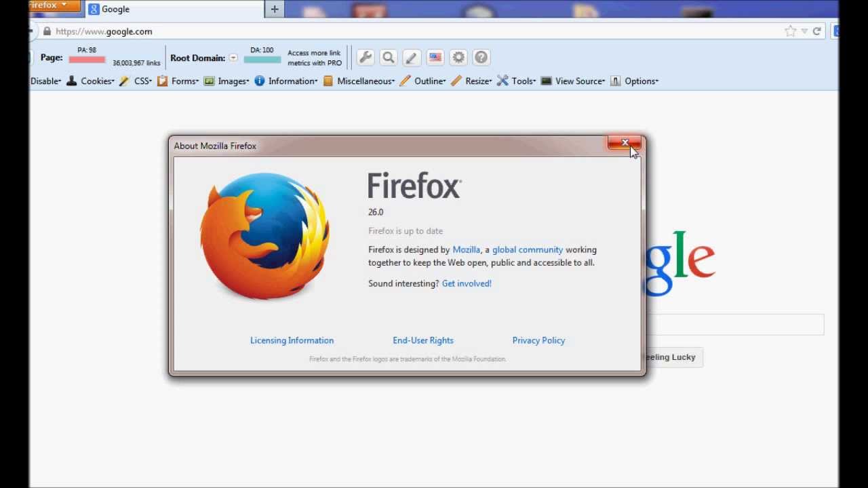Open the address bar history dropdown arrow
Image resolution: width=868 pixels, height=488 pixels.
(x=804, y=31)
